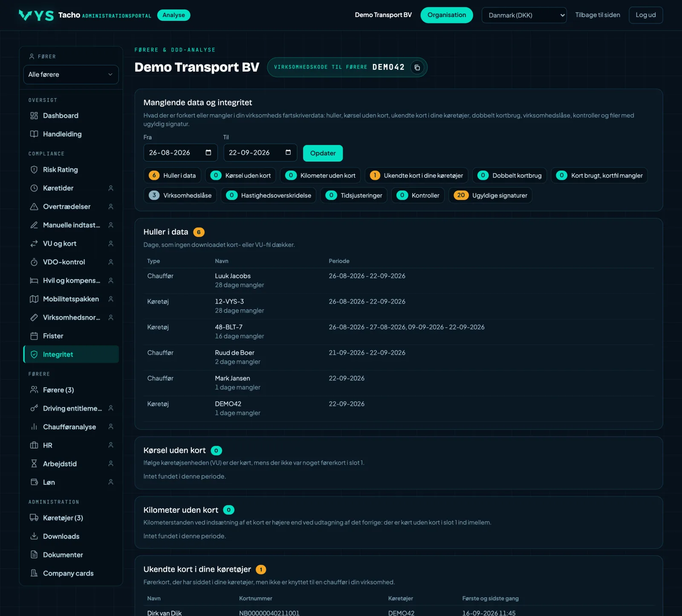Image resolution: width=682 pixels, height=616 pixels.
Task: Click the Downloads arrow icon
Action: pos(34,536)
